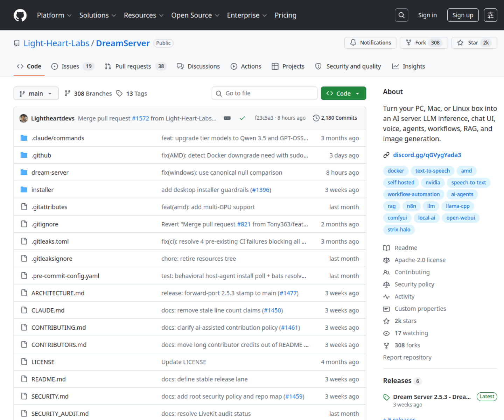View the 308 Branches link
Image resolution: width=504 pixels, height=420 pixels.
coord(88,93)
